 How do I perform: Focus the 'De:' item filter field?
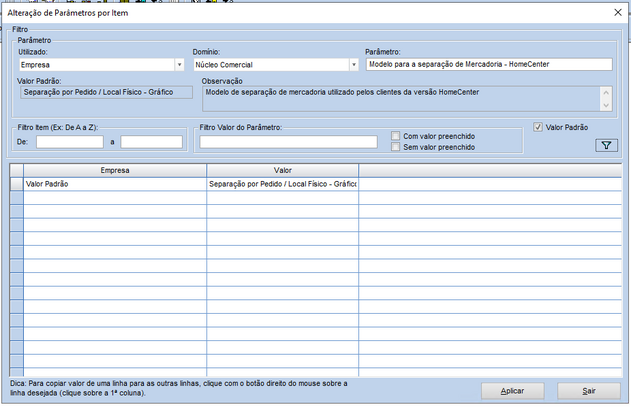pos(69,142)
